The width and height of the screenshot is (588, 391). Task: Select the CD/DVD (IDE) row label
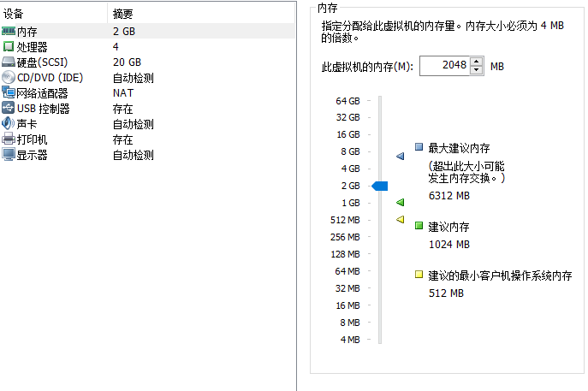click(x=50, y=78)
